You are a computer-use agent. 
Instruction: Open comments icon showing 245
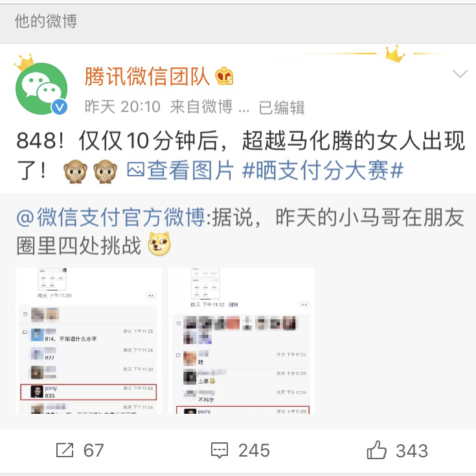point(220,450)
